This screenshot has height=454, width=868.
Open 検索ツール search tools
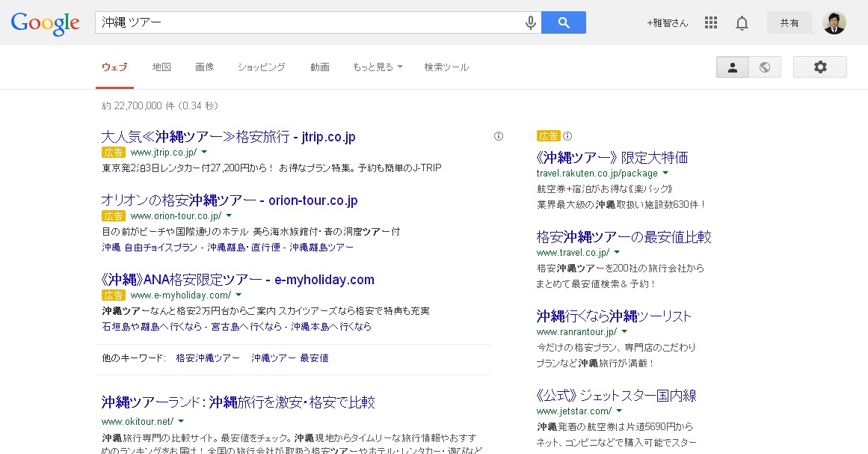[x=447, y=67]
